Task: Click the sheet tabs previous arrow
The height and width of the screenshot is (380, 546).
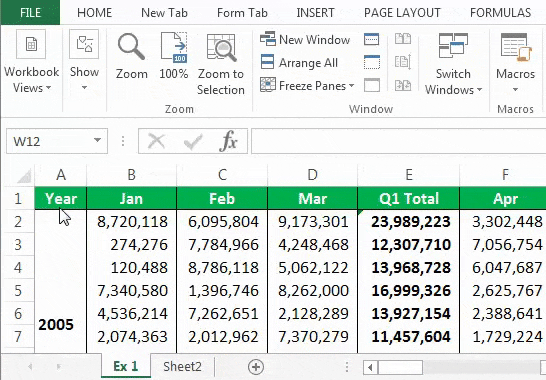Action: pyautogui.click(x=30, y=367)
